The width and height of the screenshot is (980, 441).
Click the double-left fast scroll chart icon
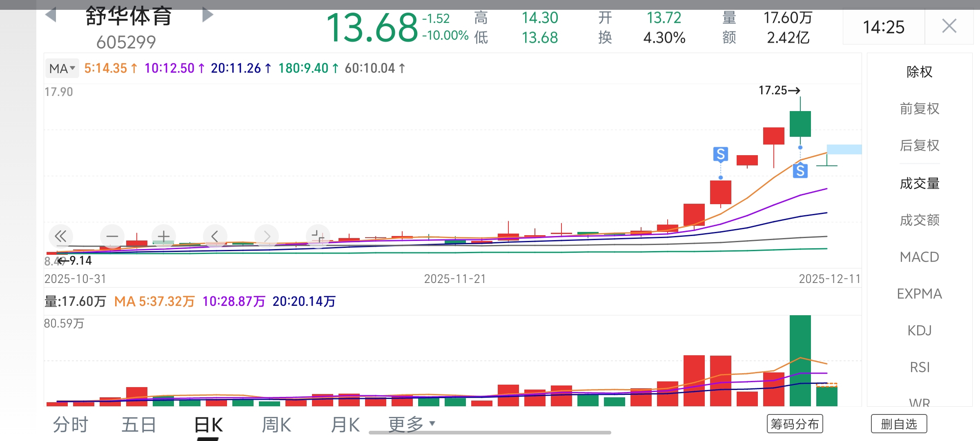[x=61, y=236]
